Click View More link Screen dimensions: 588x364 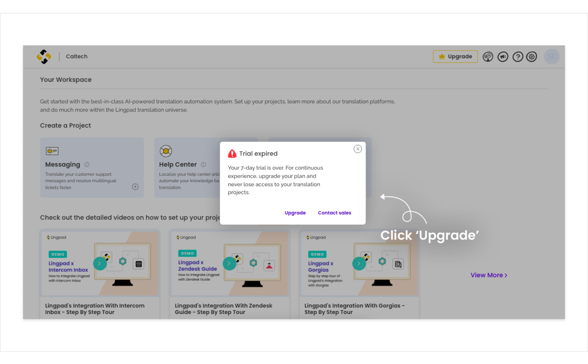[489, 275]
